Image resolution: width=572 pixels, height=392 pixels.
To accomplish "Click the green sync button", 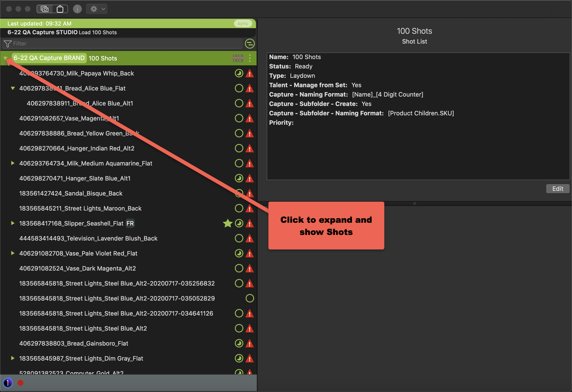I will tap(243, 24).
